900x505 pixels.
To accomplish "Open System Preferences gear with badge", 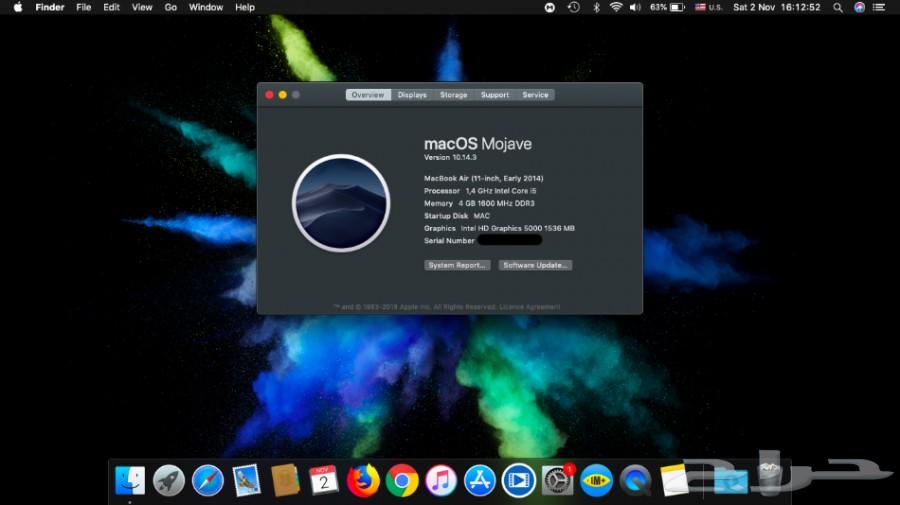I will (x=558, y=480).
